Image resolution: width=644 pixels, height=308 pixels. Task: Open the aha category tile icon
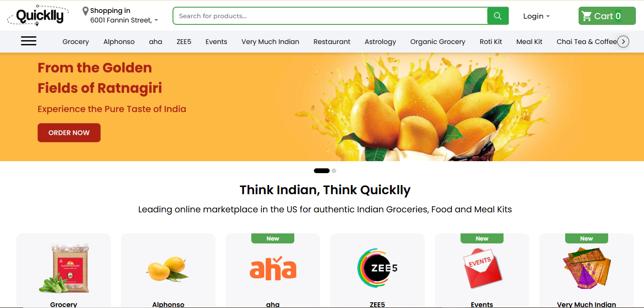(x=273, y=268)
